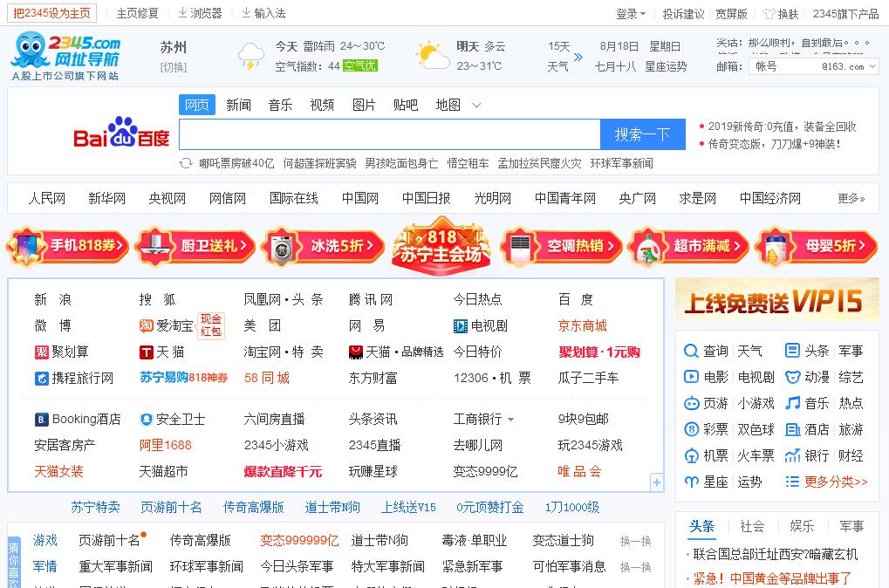Click the 切换 city switch link
Image resolution: width=889 pixels, height=588 pixels.
point(173,67)
